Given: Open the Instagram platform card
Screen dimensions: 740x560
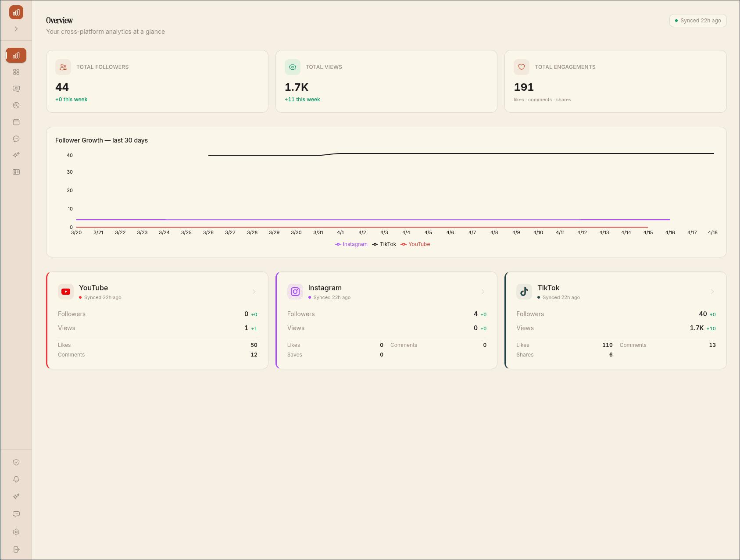Looking at the screenshot, I should [x=483, y=292].
